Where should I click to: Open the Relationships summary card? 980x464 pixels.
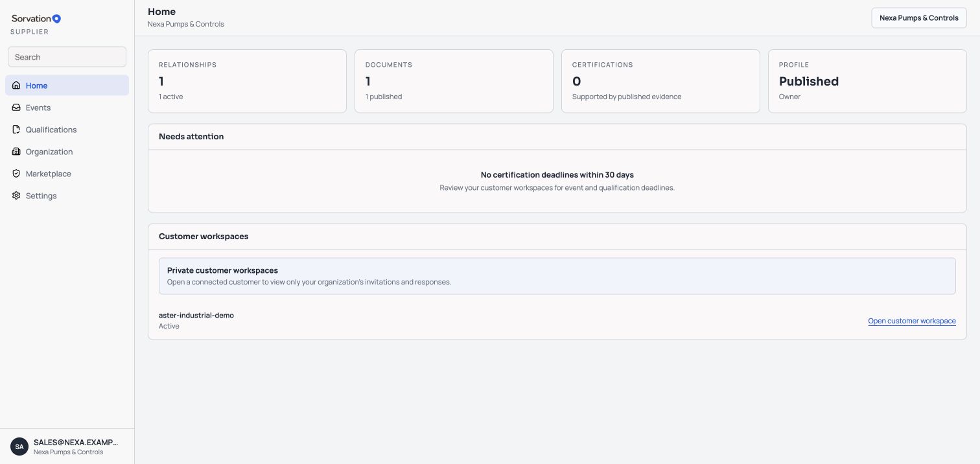pyautogui.click(x=247, y=81)
